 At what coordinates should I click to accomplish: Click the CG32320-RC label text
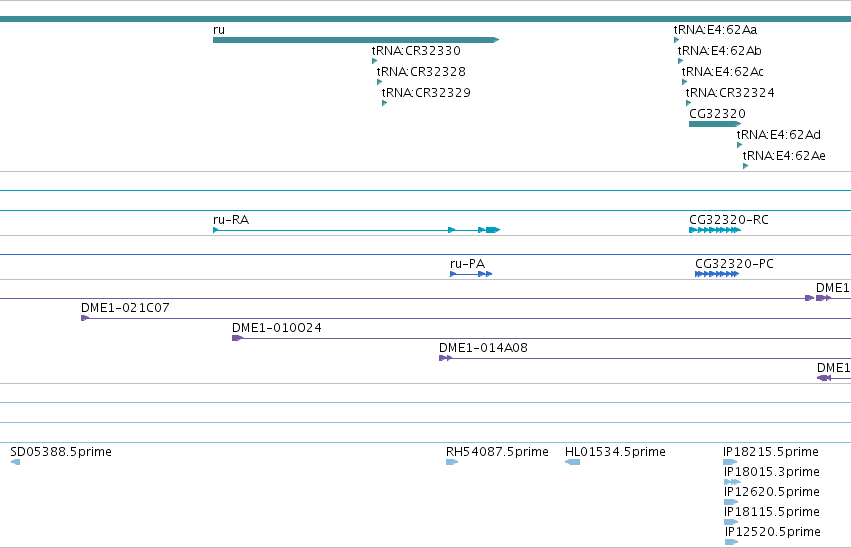pyautogui.click(x=729, y=220)
